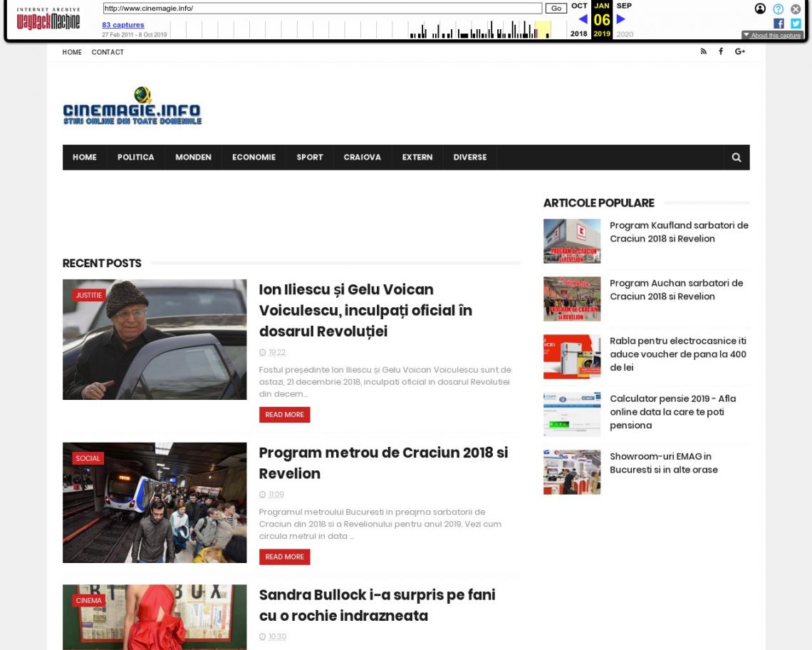Open the ECONOMIE menu item
This screenshot has height=650, width=812.
[254, 158]
